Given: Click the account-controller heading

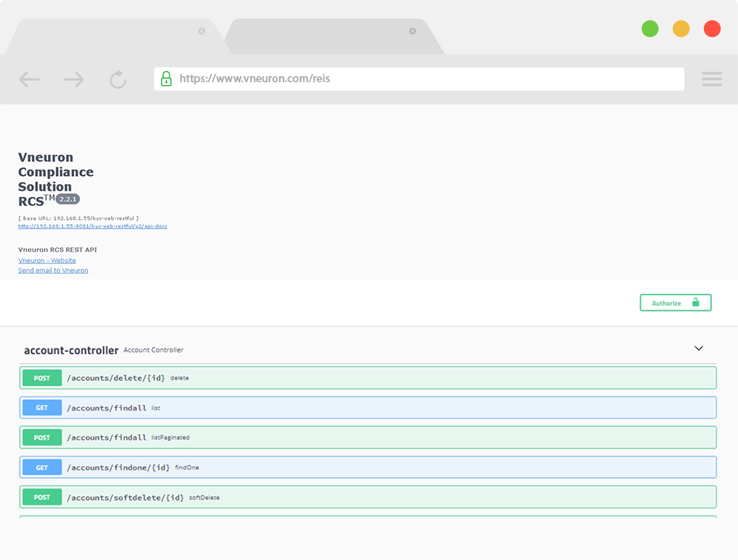Looking at the screenshot, I should (71, 351).
